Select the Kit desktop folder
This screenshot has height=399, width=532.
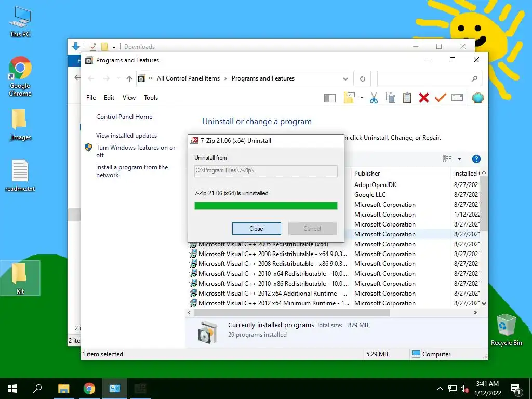coord(20,278)
